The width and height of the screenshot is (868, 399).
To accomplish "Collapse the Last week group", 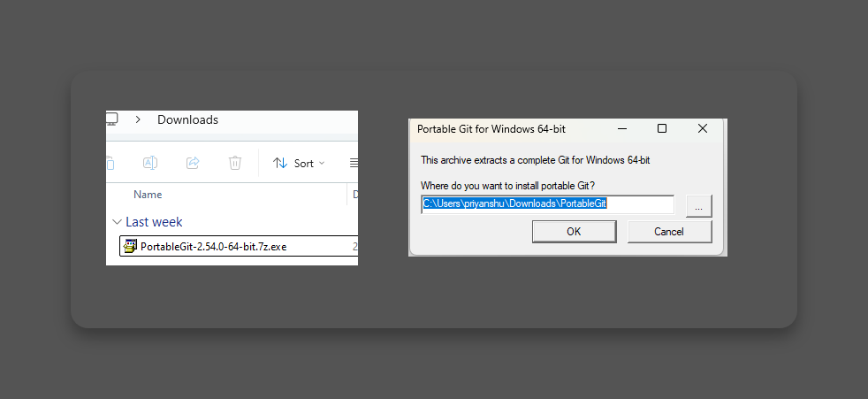I will coord(117,222).
